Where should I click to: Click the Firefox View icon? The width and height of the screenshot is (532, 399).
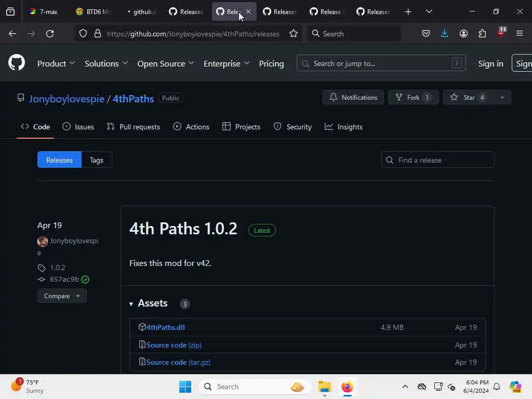[x=10, y=12]
